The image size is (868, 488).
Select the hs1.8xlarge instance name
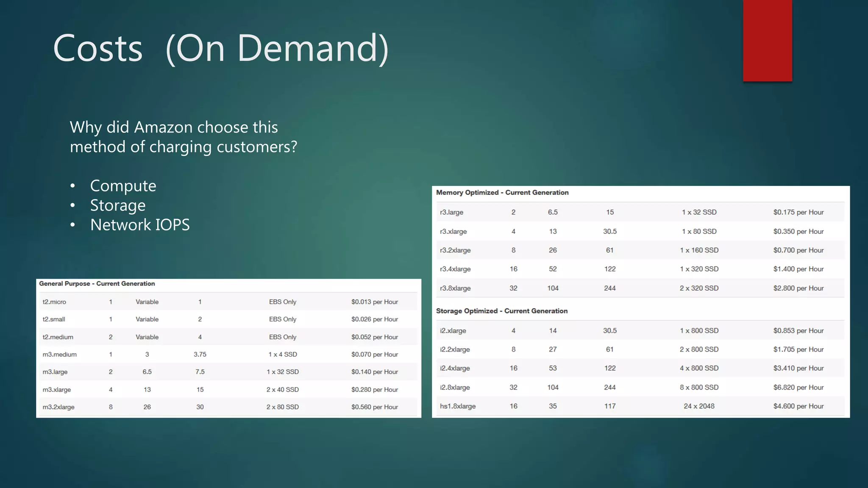(x=458, y=406)
